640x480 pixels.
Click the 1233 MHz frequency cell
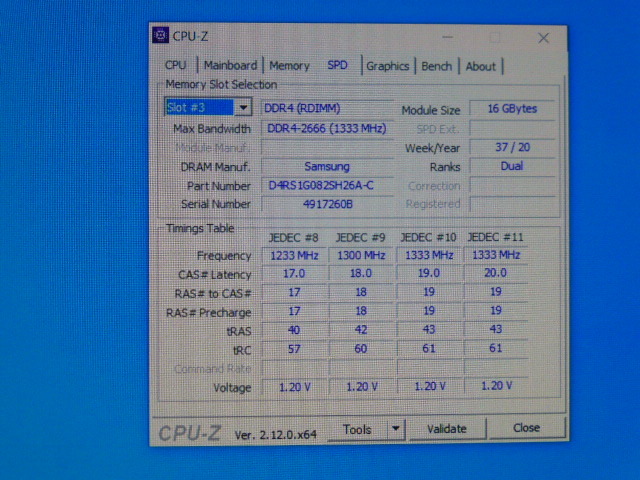click(294, 256)
